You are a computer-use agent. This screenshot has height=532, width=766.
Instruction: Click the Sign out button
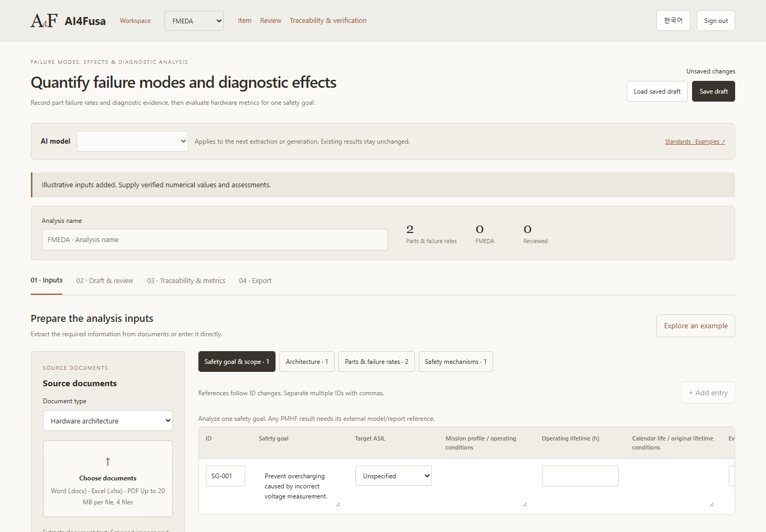coord(716,21)
